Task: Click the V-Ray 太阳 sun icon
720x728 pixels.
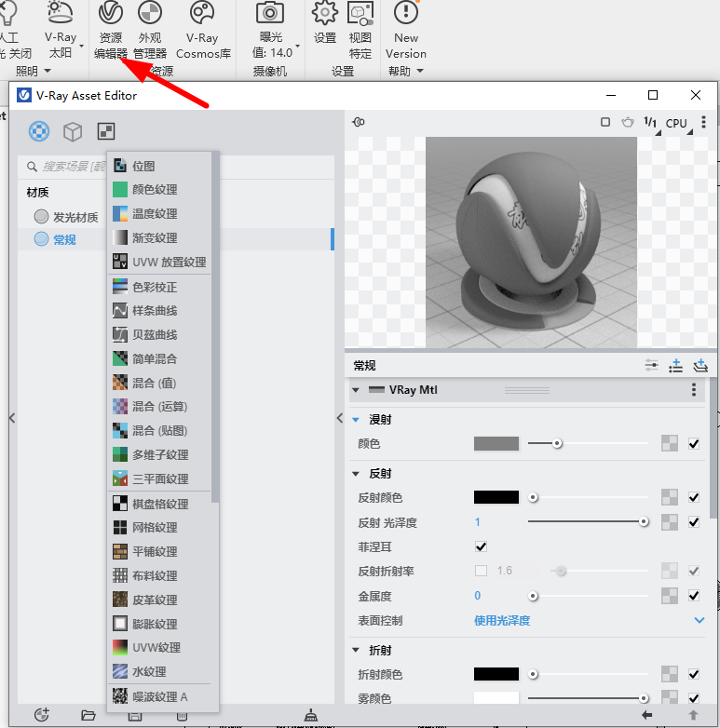Action: pyautogui.click(x=60, y=12)
